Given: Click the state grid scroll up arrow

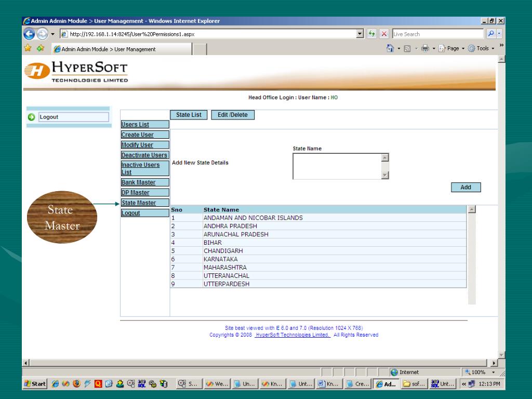Looking at the screenshot, I should click(472, 209).
